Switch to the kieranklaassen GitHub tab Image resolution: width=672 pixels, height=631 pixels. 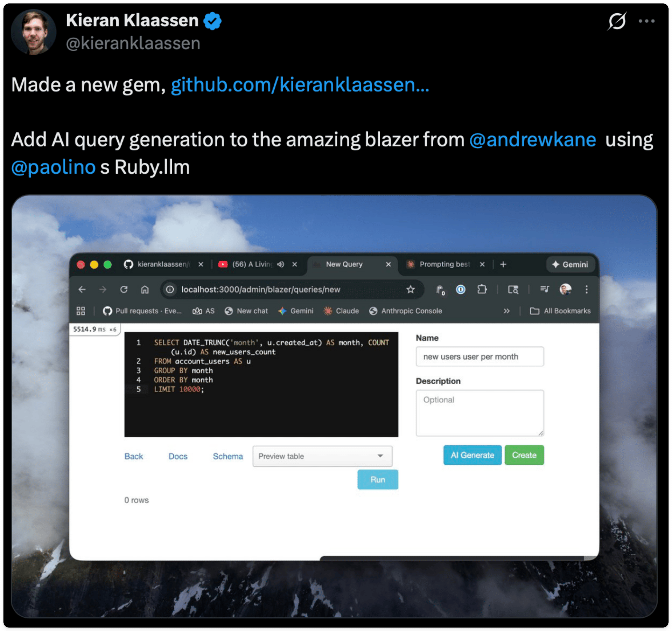pos(163,264)
